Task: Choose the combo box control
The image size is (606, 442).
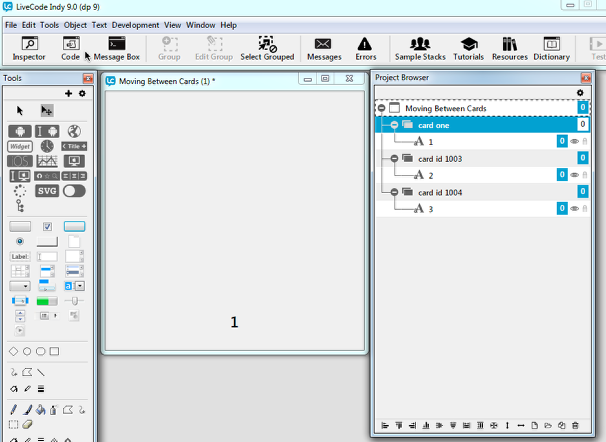Action: [74, 286]
